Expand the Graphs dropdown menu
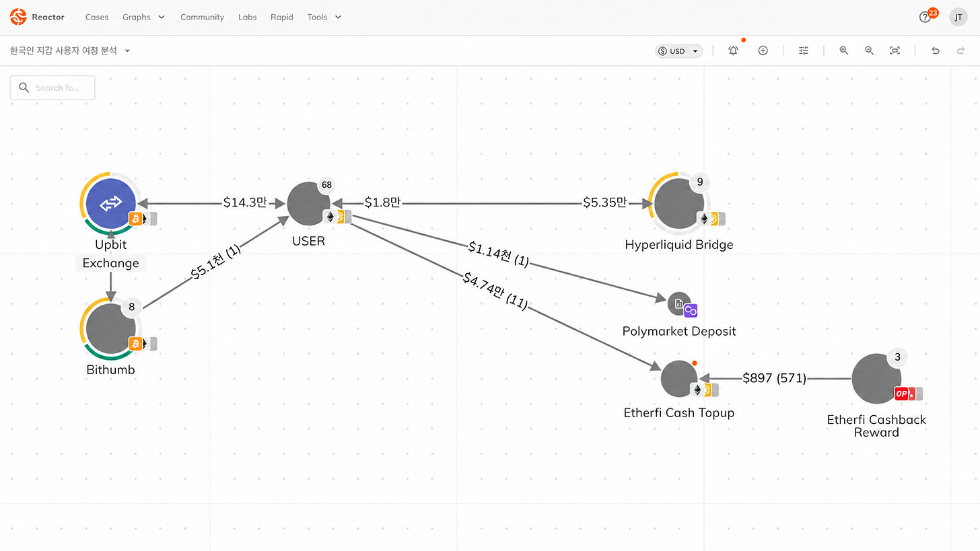This screenshot has height=551, width=980. [143, 17]
